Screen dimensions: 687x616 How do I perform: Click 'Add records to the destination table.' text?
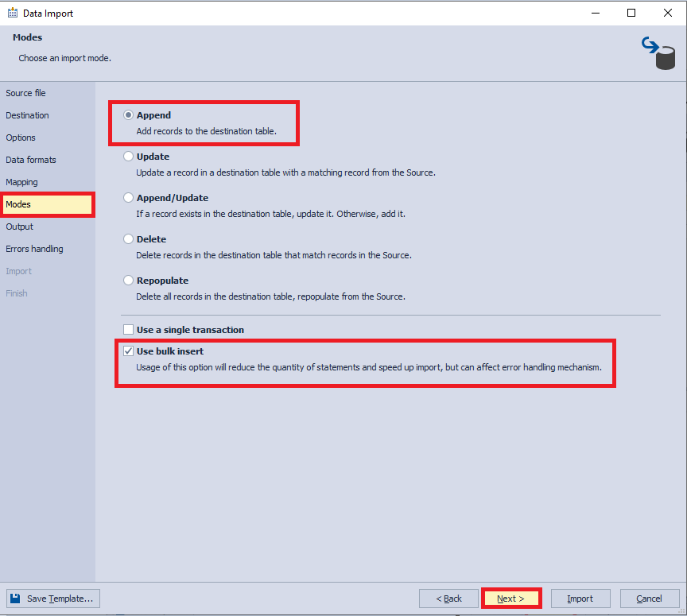pyautogui.click(x=207, y=131)
